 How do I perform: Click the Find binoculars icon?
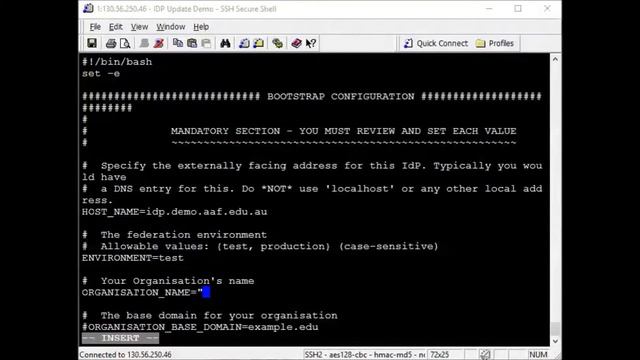(225, 43)
